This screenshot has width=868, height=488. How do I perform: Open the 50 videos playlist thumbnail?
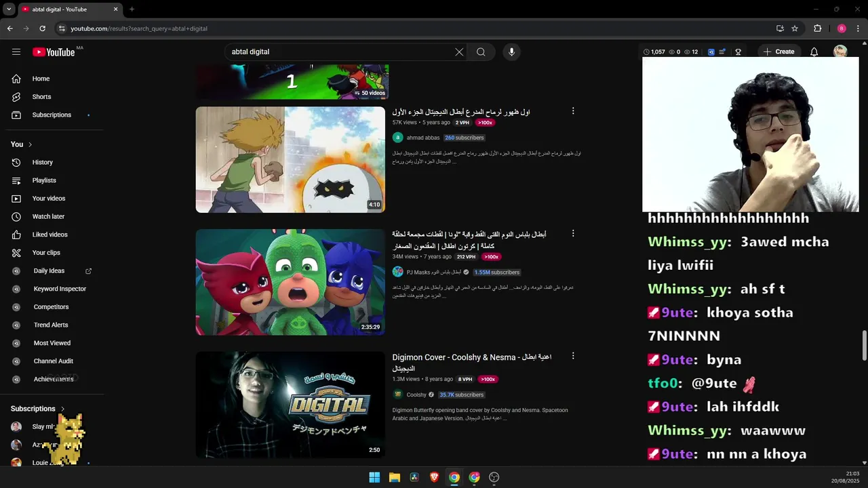point(292,82)
